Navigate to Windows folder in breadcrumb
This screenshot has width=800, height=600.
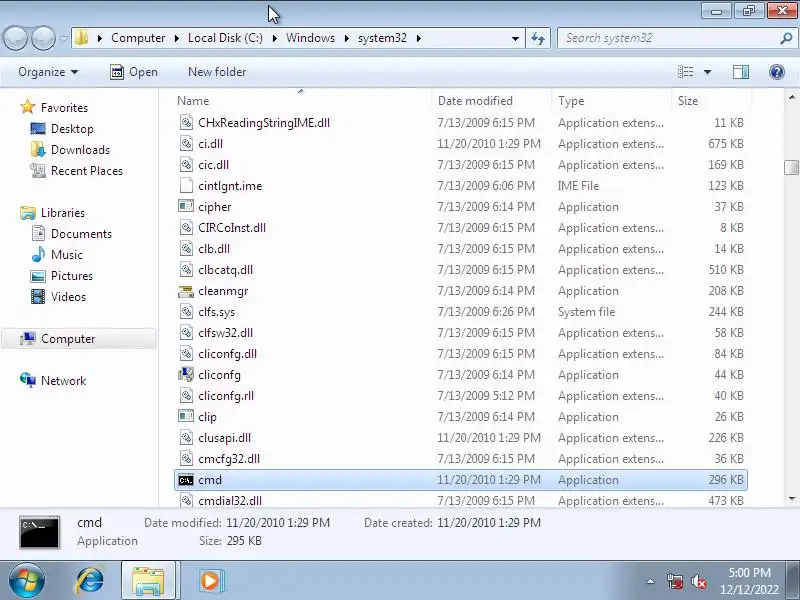pyautogui.click(x=310, y=38)
